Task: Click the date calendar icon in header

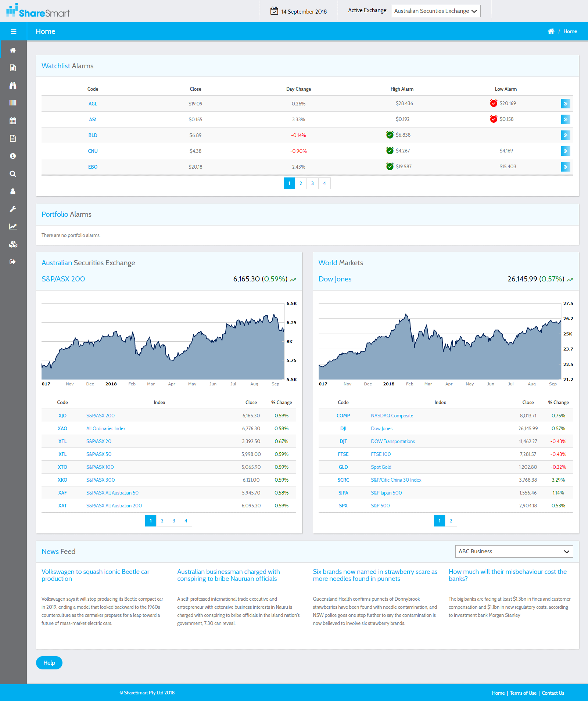Action: (x=274, y=11)
